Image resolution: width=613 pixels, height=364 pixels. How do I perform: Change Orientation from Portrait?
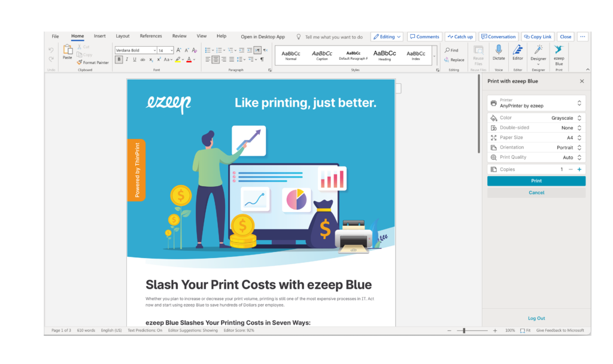tap(536, 147)
